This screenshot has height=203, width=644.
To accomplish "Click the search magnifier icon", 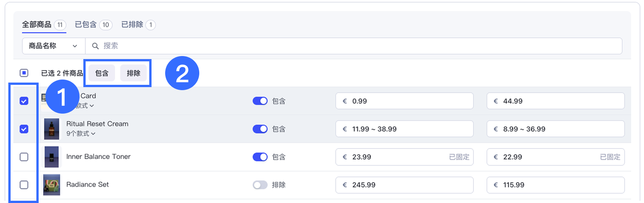I will pyautogui.click(x=95, y=46).
